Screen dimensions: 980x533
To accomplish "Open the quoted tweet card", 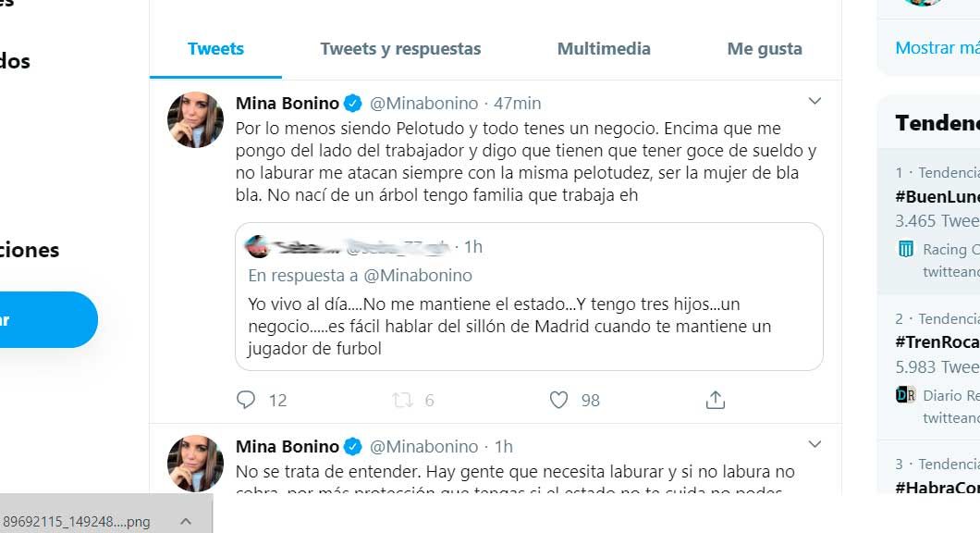I will point(529,315).
